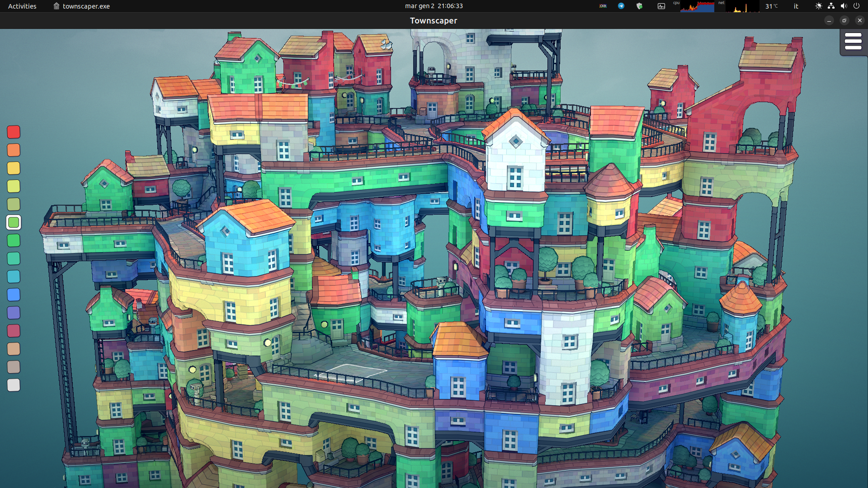Close the Townscaper window
Screen dimensions: 868x488
(860, 20)
